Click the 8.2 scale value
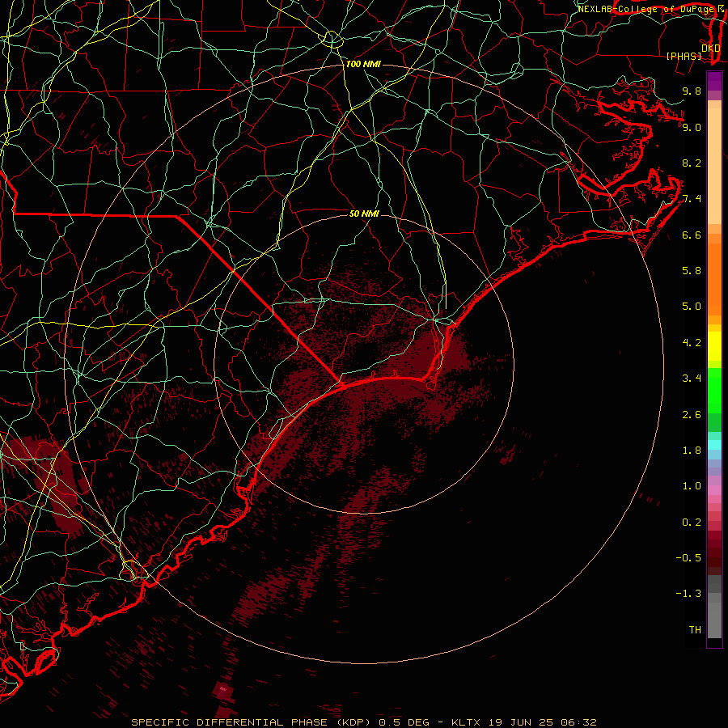The height and width of the screenshot is (728, 728). tap(692, 163)
